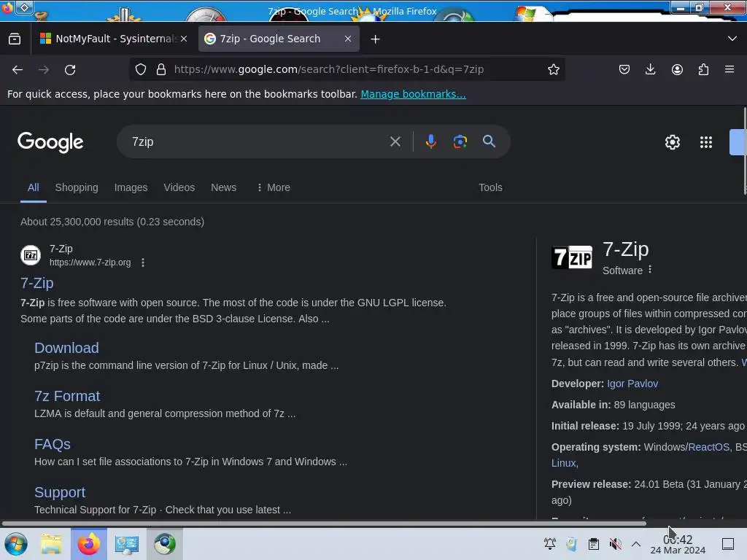
Task: Open the extensions puzzle icon
Action: point(703,69)
